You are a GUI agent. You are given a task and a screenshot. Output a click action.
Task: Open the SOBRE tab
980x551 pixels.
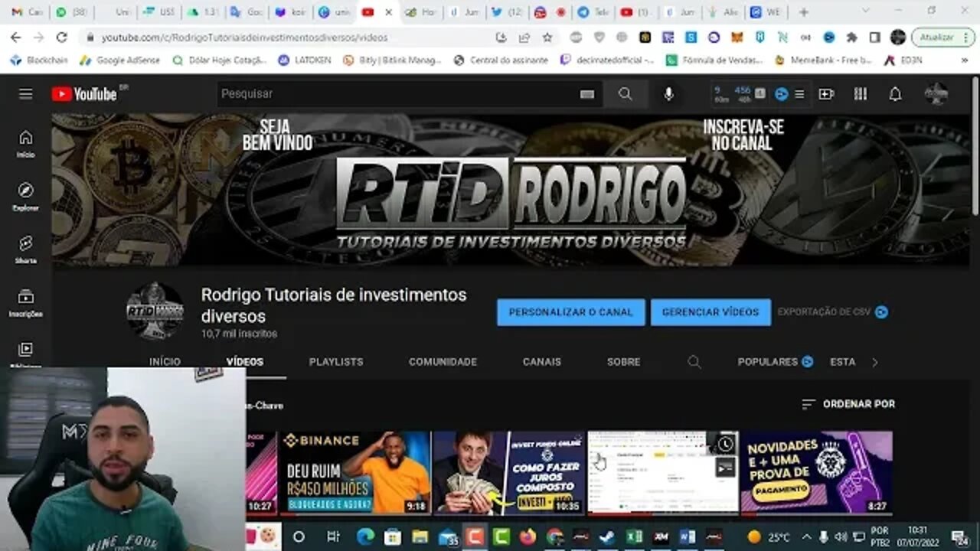point(623,362)
